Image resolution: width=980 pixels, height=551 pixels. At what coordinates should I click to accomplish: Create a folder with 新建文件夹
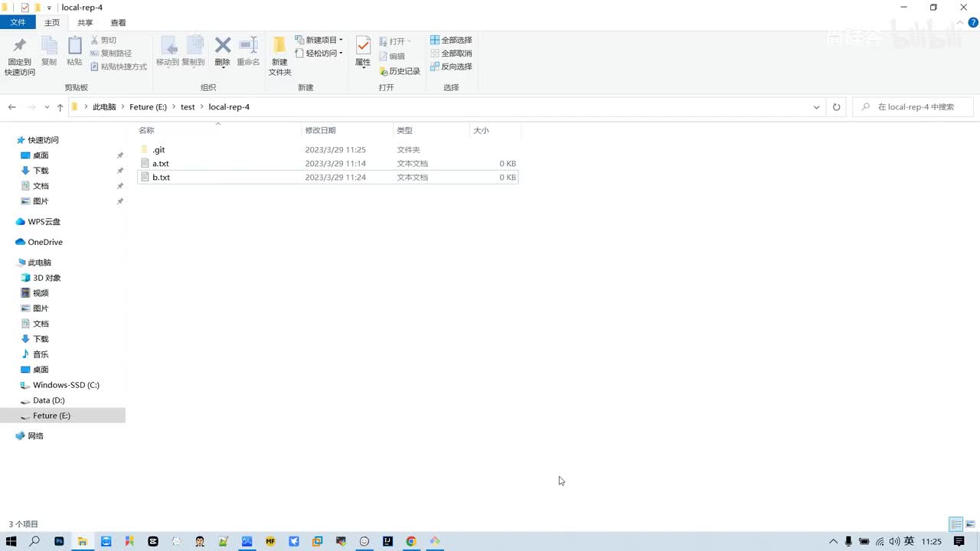click(279, 56)
